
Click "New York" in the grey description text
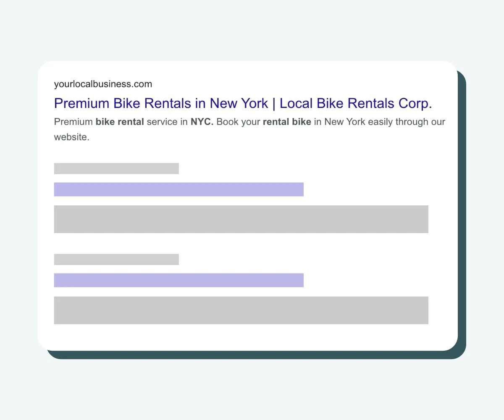[x=345, y=122]
